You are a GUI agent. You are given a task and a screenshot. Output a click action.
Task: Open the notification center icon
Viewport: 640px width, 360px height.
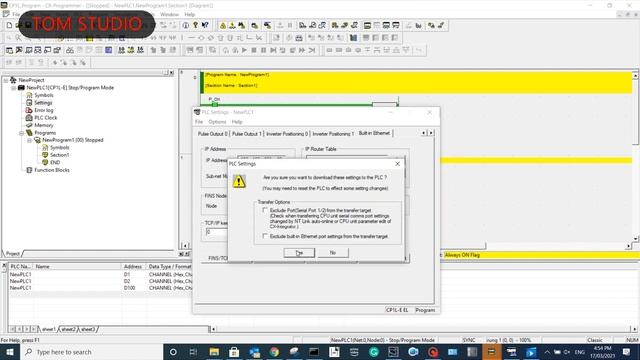click(627, 352)
